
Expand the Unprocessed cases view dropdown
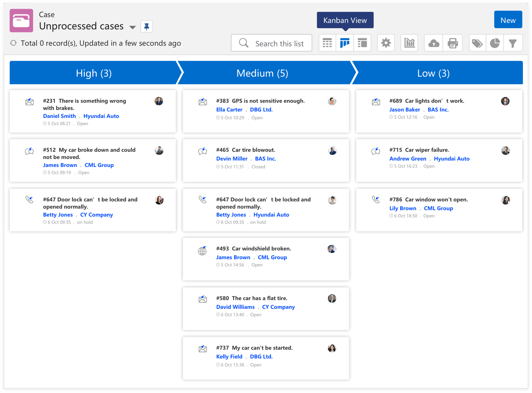pos(132,27)
